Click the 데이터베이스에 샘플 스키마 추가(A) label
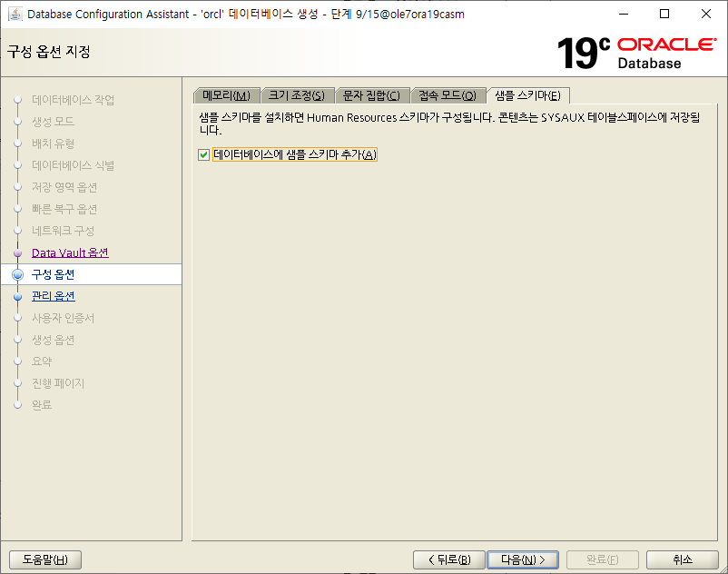The width and height of the screenshot is (728, 574). [x=295, y=154]
